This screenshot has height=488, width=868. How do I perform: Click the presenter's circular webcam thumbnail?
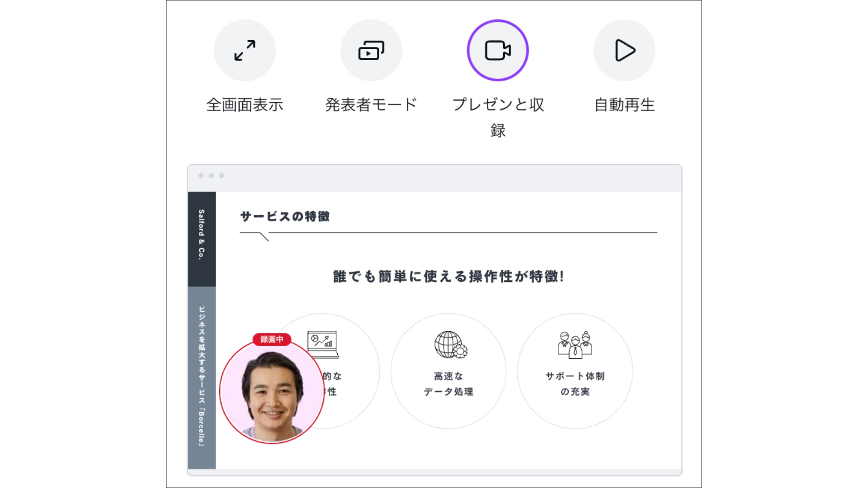click(272, 392)
